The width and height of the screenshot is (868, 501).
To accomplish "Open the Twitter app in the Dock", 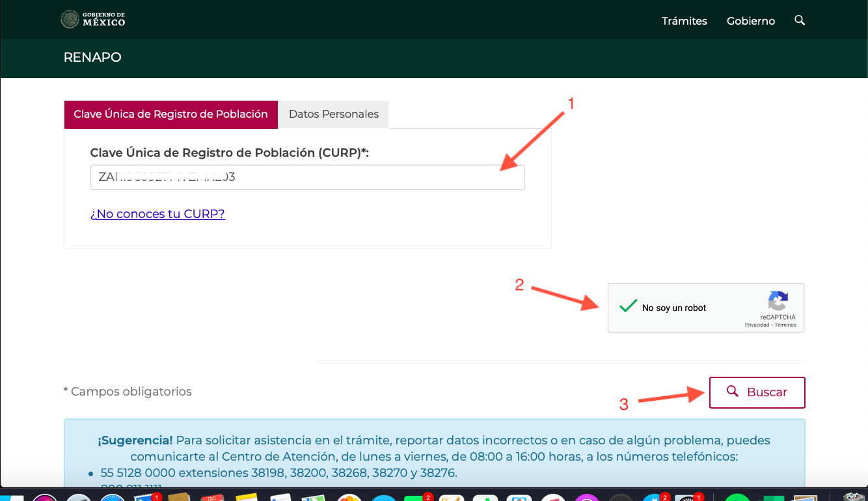I will tap(653, 497).
